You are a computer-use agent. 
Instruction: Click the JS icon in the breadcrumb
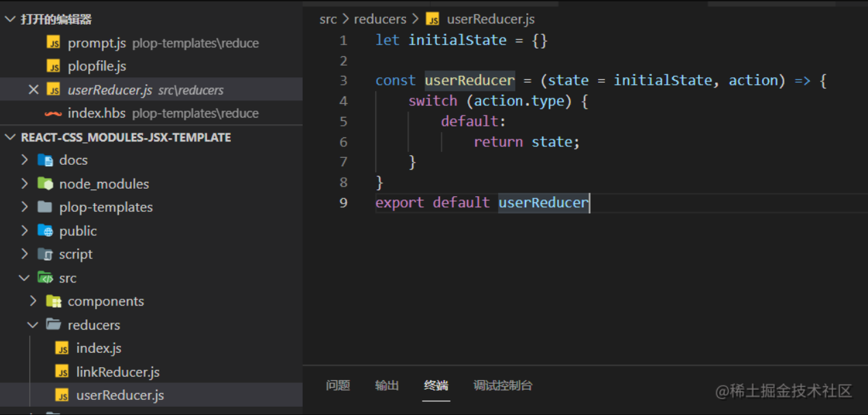433,19
